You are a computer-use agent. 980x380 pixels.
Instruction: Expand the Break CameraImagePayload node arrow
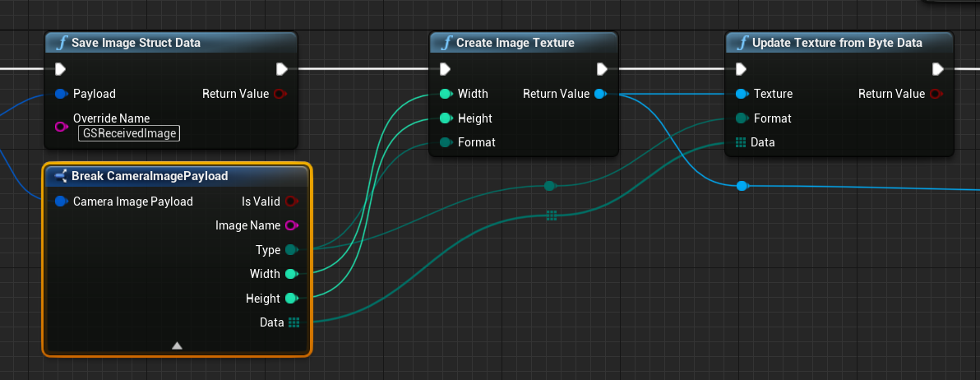tap(177, 345)
